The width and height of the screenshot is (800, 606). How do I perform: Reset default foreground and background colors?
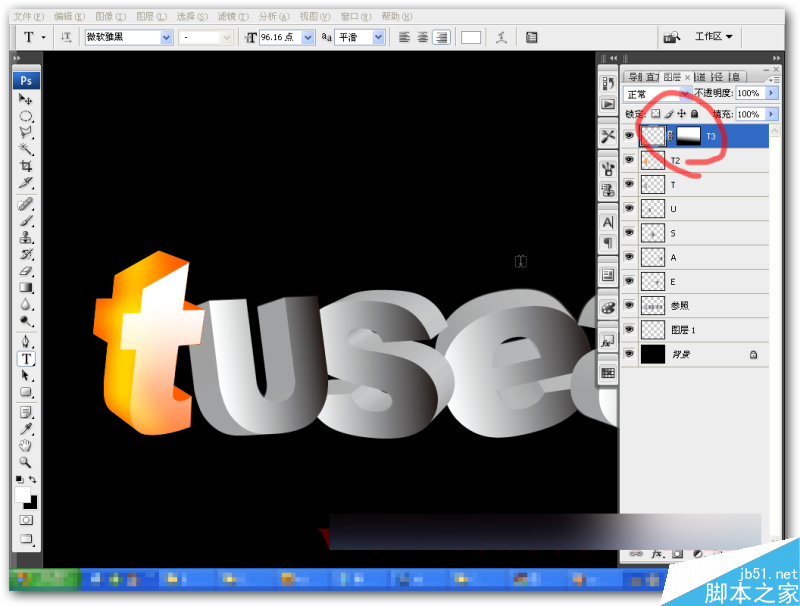[x=19, y=479]
